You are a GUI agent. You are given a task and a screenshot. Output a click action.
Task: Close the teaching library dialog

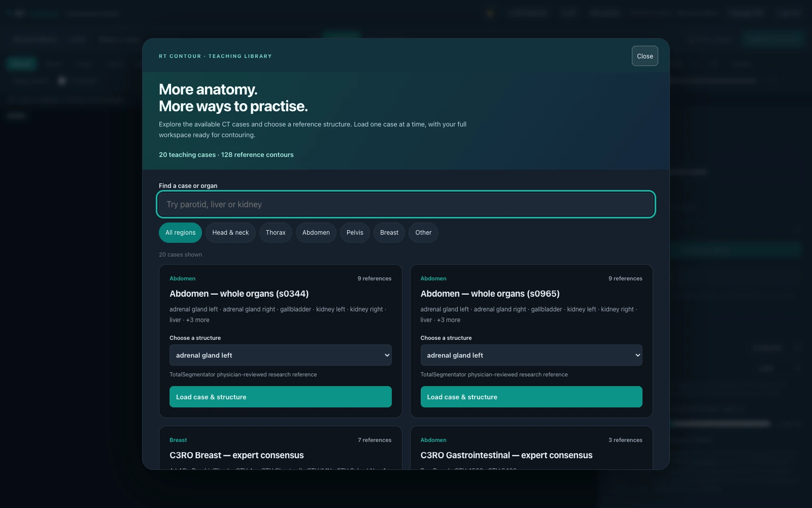(645, 56)
